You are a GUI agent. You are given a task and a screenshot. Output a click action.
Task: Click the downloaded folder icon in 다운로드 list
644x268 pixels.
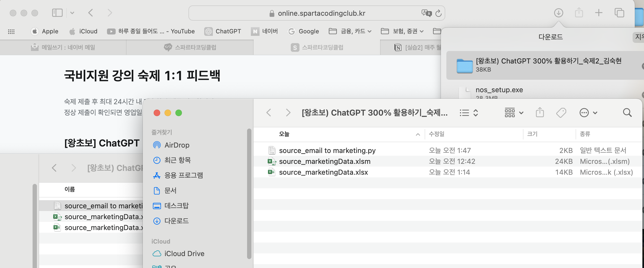(x=465, y=66)
